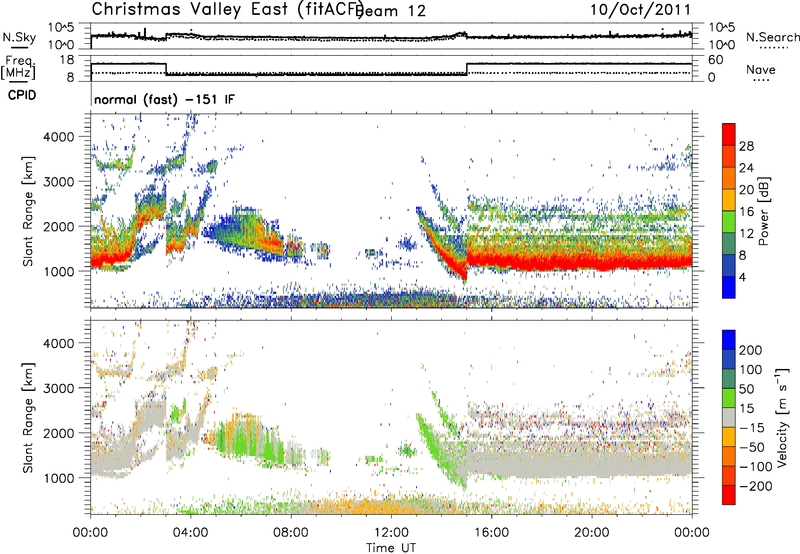Click the "Beam 12" label
The width and height of the screenshot is (800, 554).
pyautogui.click(x=392, y=11)
